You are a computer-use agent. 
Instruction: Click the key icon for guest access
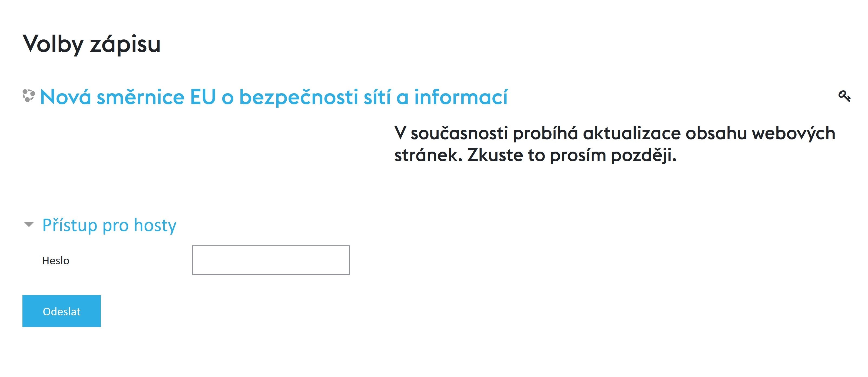coord(844,96)
